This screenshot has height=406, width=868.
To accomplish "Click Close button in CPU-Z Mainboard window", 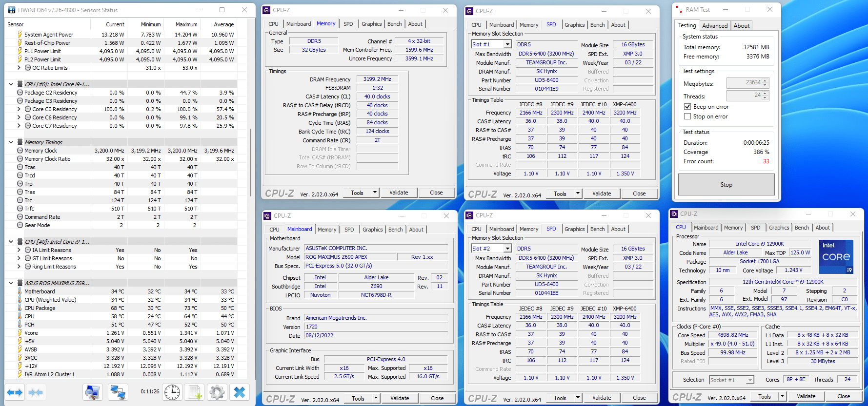I will (x=437, y=398).
